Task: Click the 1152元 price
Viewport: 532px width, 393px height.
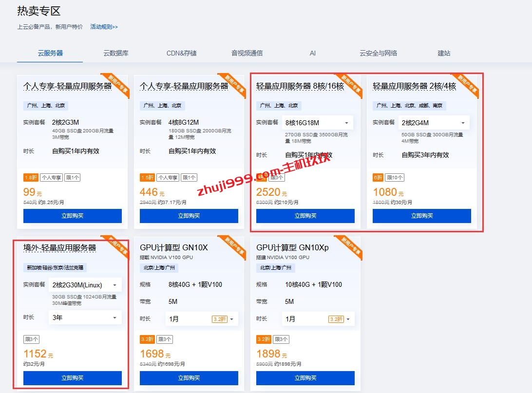Action: [38, 354]
